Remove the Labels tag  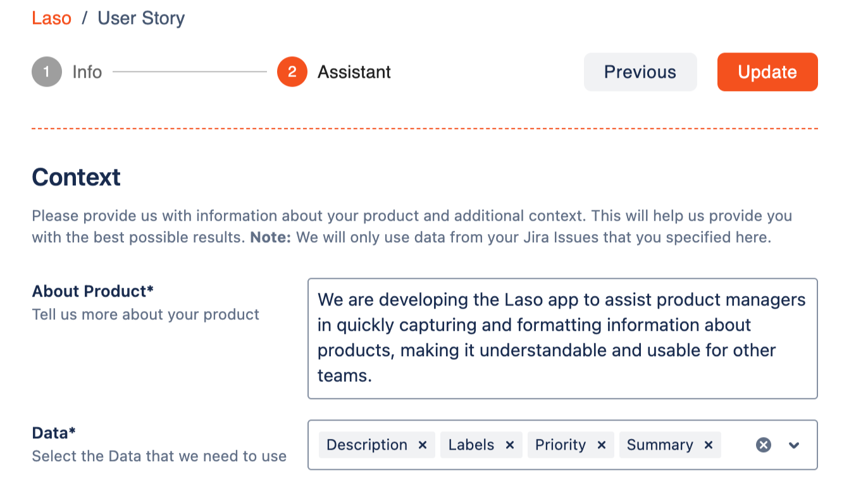coord(509,445)
